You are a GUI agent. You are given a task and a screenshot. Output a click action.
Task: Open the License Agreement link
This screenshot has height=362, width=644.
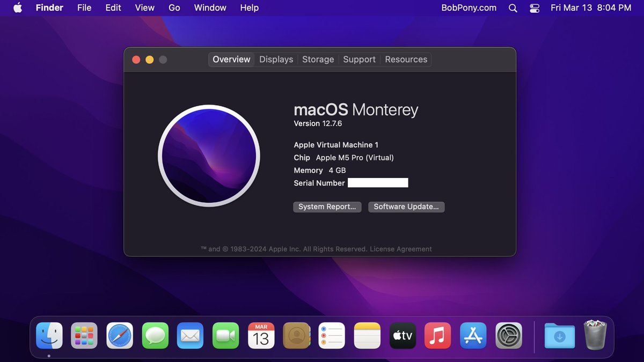click(401, 249)
